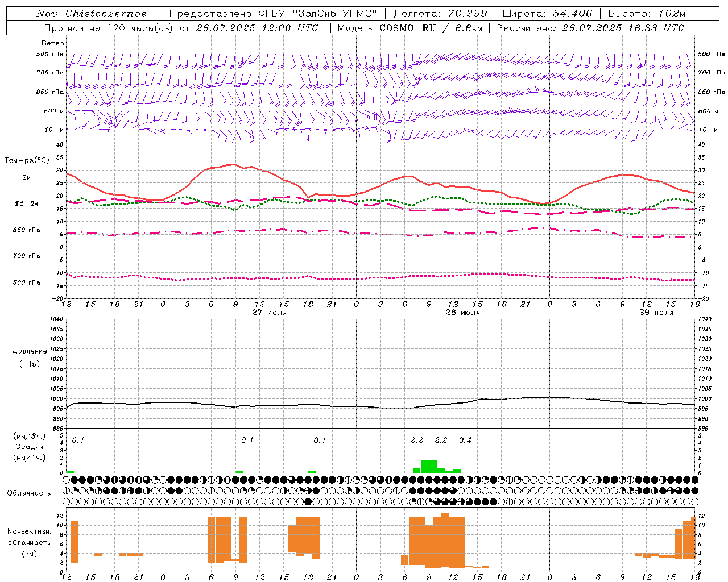Image resolution: width=728 pixels, height=582 pixels.
Task: Click the '29 июля' date label
Action: point(656,313)
